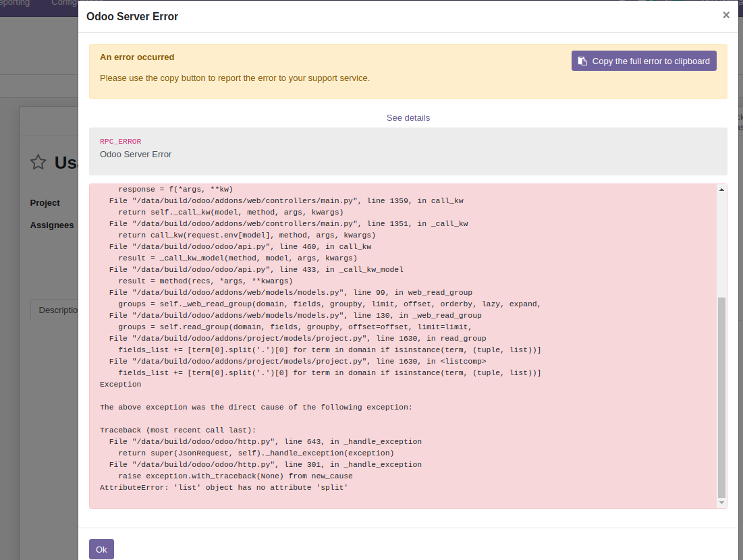Screen dimensions: 743x560
Task: Click the scrollbar up arrow in the traceback panel
Action: click(x=721, y=190)
